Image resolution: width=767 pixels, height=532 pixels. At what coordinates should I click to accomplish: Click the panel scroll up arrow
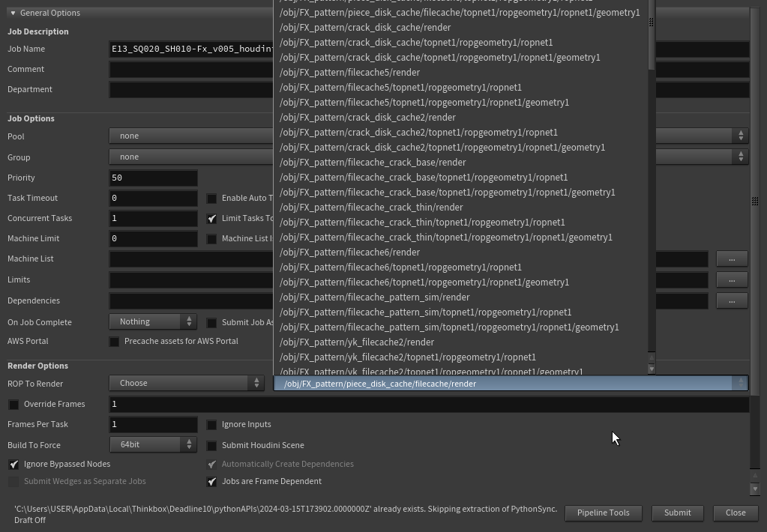(755, 475)
